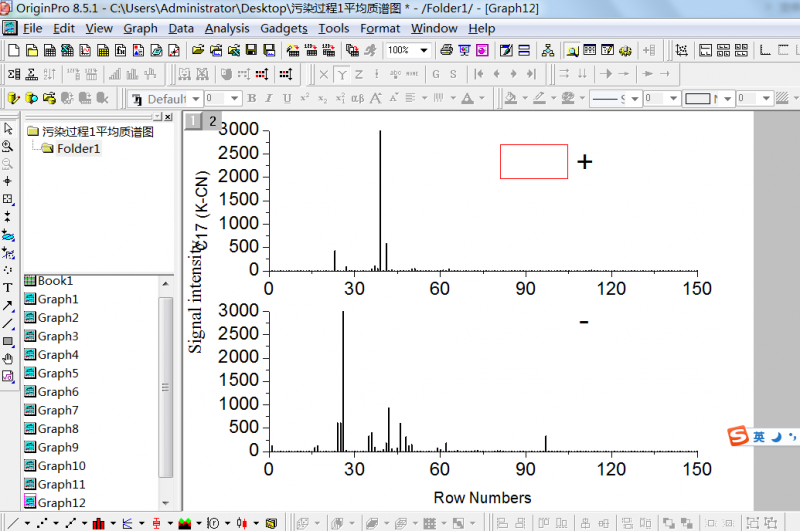
Task: Select the Rectangle drawing tool
Action: [x=8, y=341]
